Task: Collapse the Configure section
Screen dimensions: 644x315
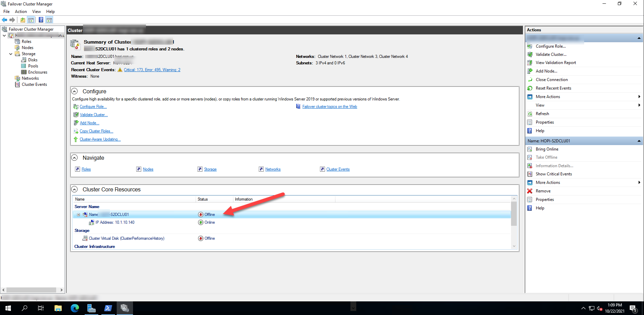Action: (x=74, y=91)
